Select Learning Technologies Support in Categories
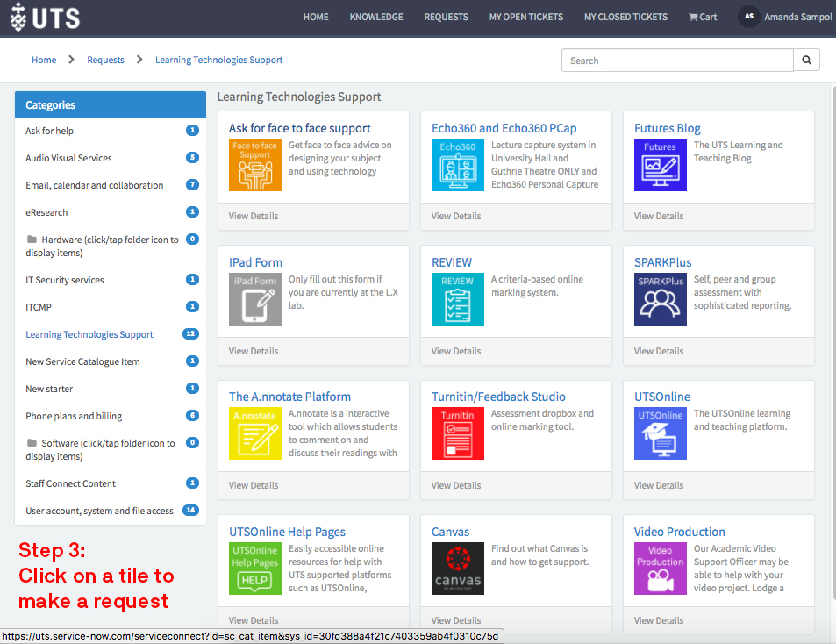Image resolution: width=836 pixels, height=644 pixels. [89, 334]
